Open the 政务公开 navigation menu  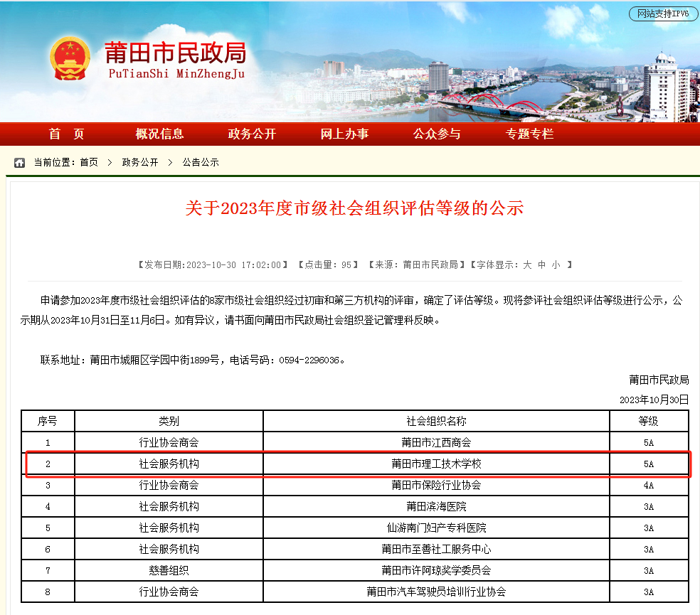coord(252,134)
